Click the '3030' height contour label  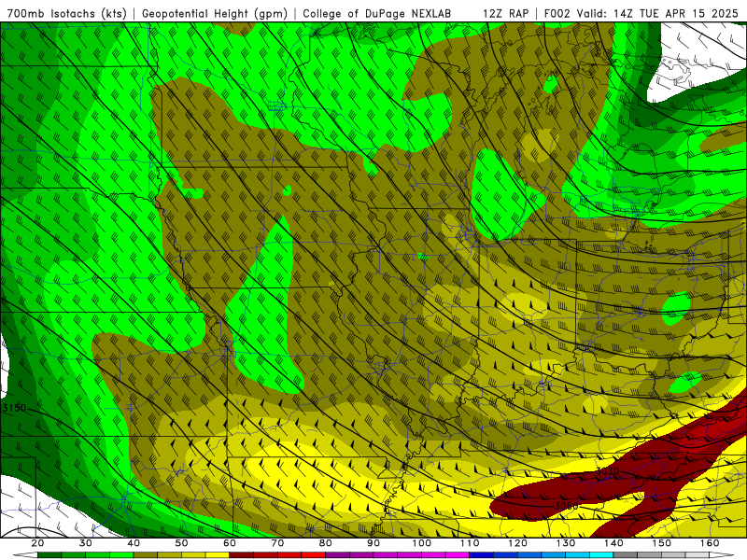(x=607, y=471)
